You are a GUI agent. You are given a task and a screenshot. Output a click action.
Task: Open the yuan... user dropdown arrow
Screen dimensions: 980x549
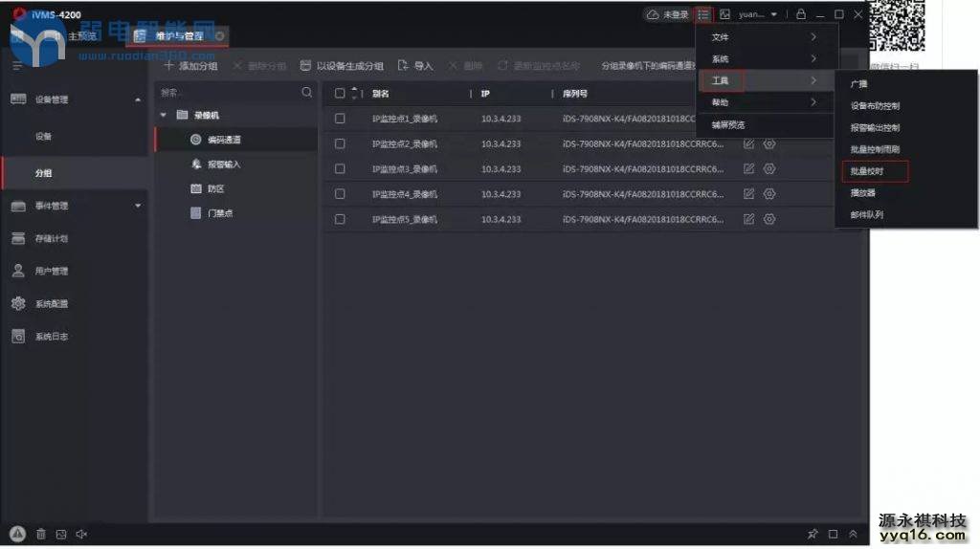(x=773, y=14)
